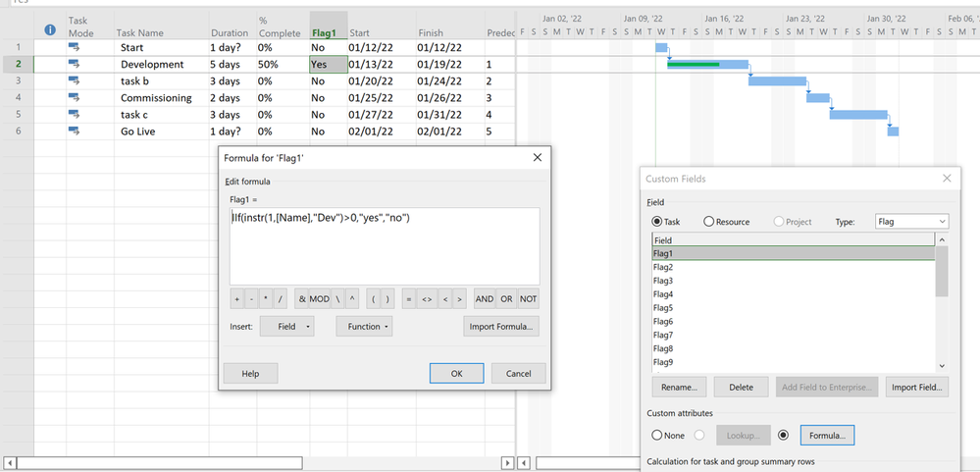This screenshot has width=980, height=472.
Task: Click the Task Name column header
Action: (x=161, y=26)
